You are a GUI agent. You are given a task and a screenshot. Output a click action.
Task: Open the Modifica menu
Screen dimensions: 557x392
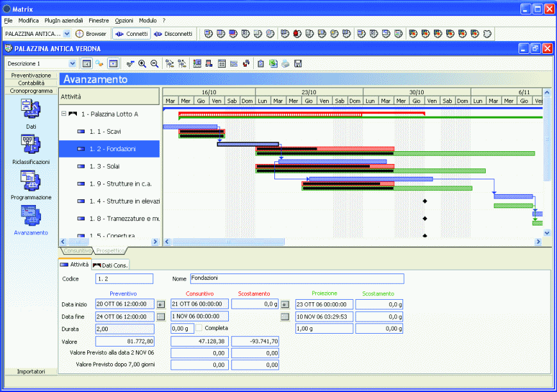(28, 20)
